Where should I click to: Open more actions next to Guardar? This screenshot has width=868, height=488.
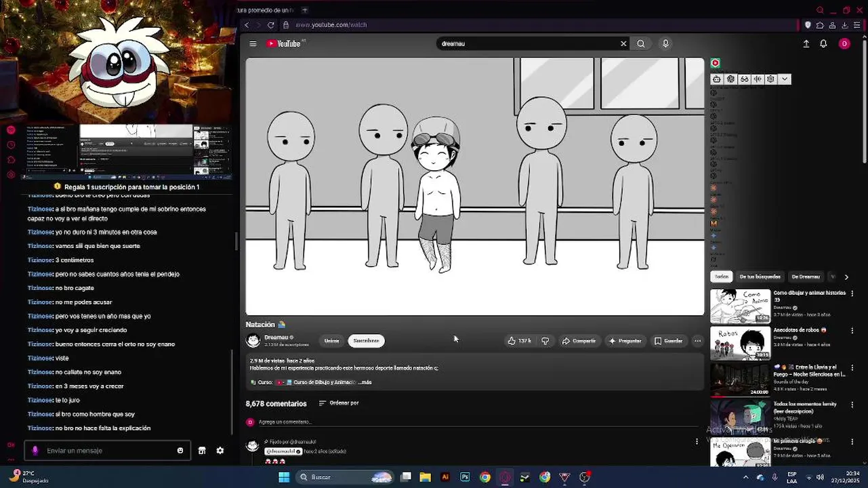pyautogui.click(x=697, y=341)
